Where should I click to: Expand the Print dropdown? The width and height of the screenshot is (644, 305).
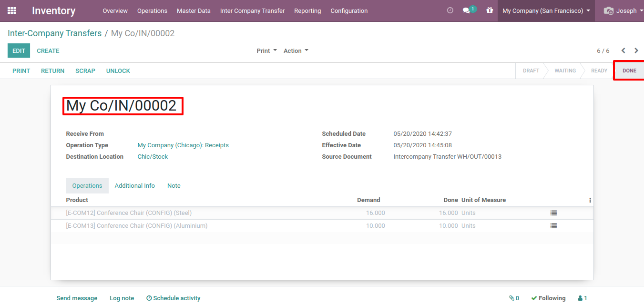[x=266, y=51]
